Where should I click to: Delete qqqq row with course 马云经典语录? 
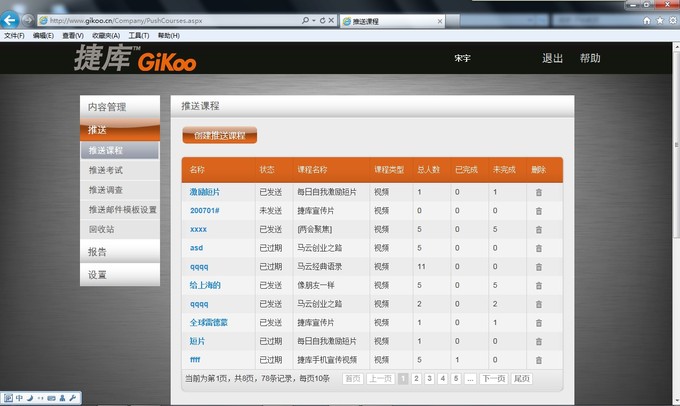[539, 267]
